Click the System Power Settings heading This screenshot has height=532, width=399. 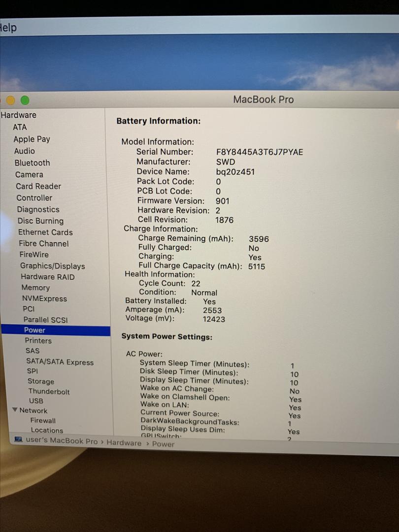[x=167, y=336]
